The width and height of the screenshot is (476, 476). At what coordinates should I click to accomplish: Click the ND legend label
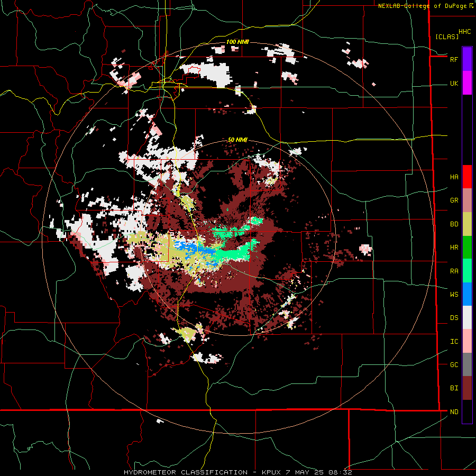tap(454, 412)
